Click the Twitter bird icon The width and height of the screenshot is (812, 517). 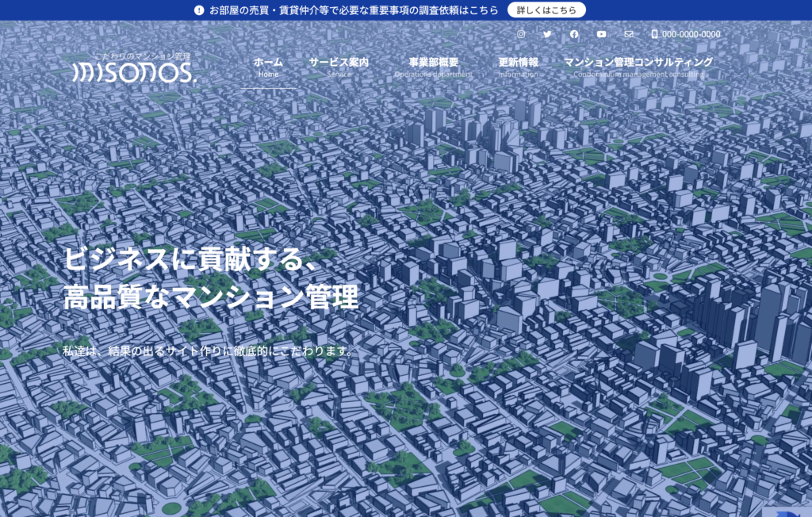click(547, 34)
